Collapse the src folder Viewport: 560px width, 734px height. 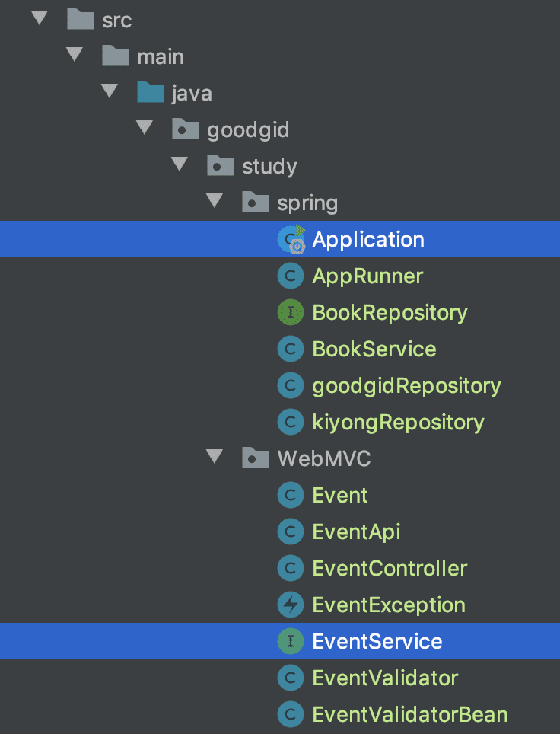[x=40, y=18]
